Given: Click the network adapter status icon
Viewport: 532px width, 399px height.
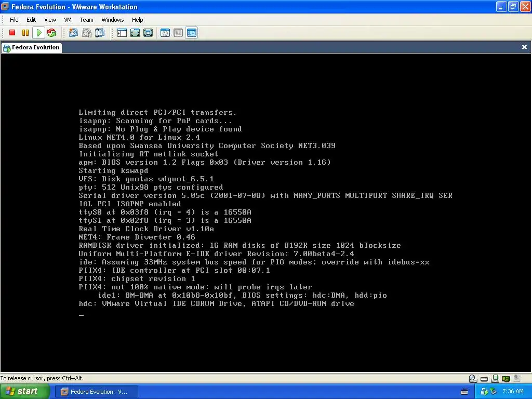Looking at the screenshot, I should (x=506, y=379).
